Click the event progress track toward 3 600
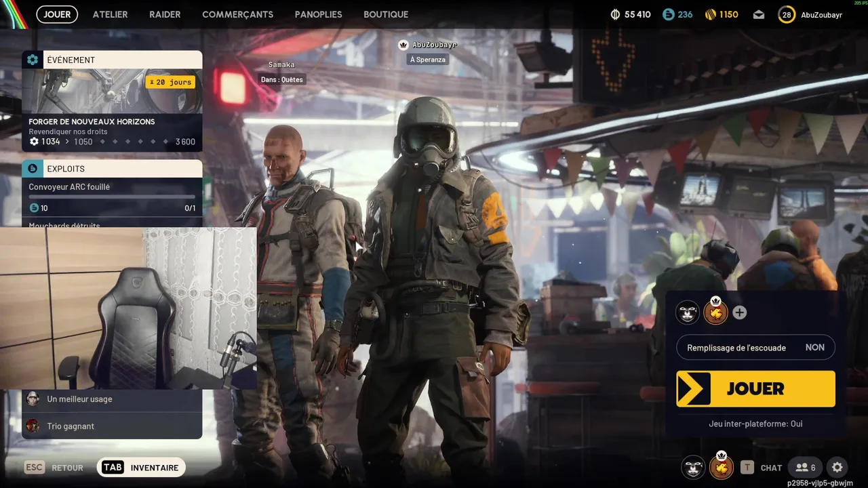The image size is (868, 488). (134, 142)
